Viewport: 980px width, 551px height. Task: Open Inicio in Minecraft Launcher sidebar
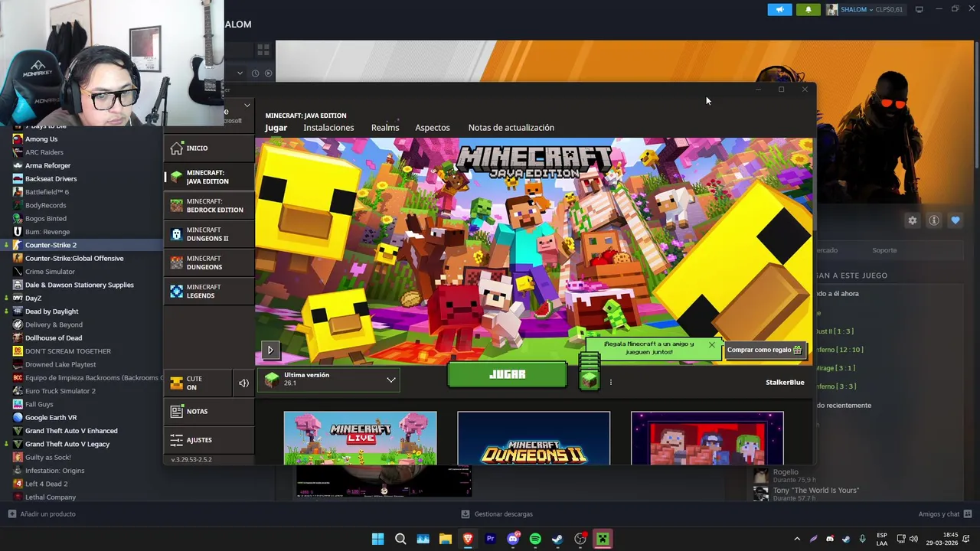(x=209, y=148)
